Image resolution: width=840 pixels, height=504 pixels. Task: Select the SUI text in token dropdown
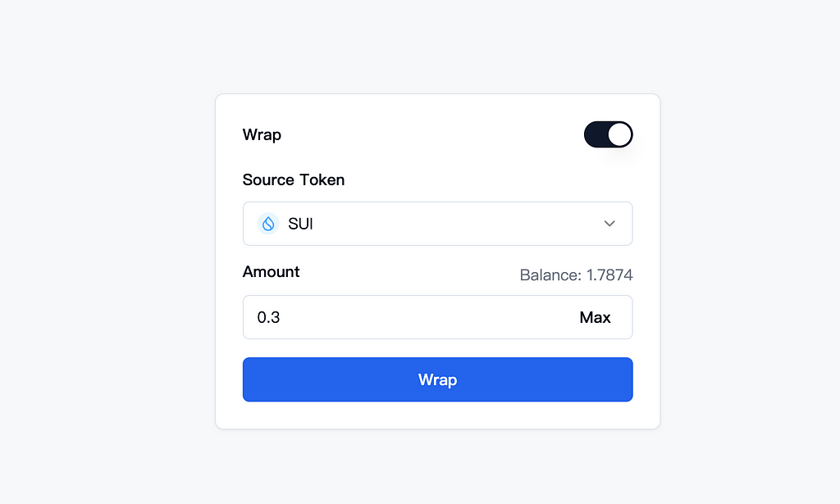(300, 224)
